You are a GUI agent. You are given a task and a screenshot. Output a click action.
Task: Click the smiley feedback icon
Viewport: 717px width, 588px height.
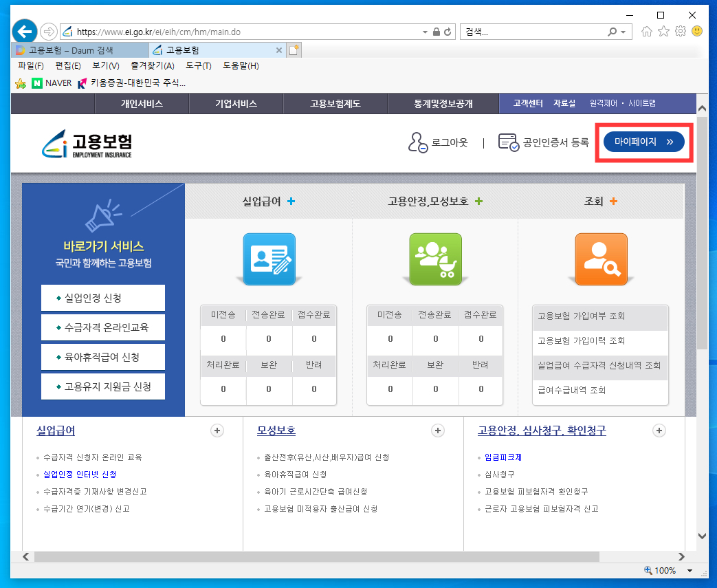tap(697, 31)
